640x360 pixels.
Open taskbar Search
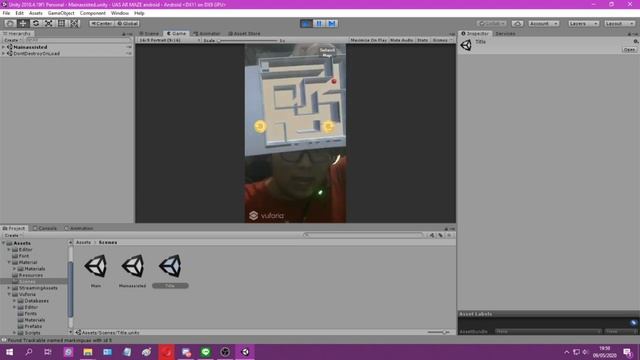[x=29, y=352]
